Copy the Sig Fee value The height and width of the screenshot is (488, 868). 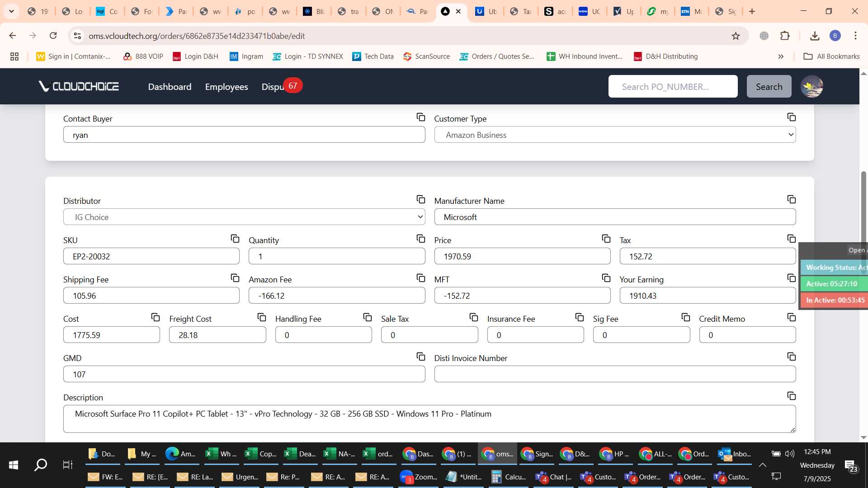(x=686, y=318)
